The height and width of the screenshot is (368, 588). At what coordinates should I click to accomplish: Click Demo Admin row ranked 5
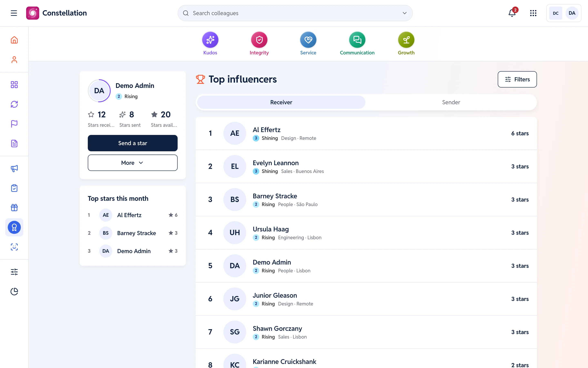point(366,266)
